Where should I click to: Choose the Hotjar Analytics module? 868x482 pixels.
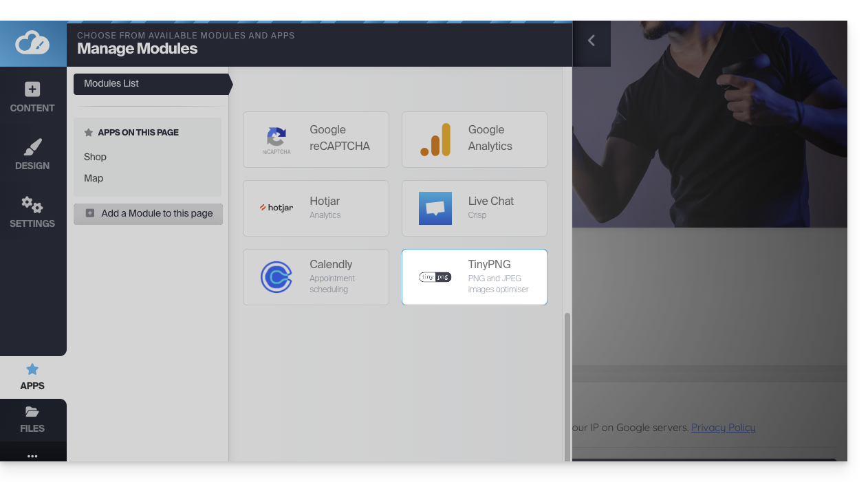(x=316, y=208)
